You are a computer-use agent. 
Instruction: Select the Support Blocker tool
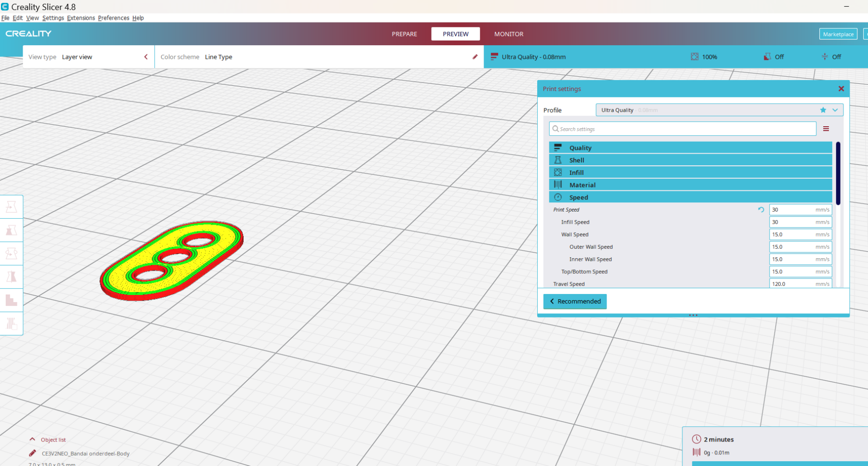(11, 323)
